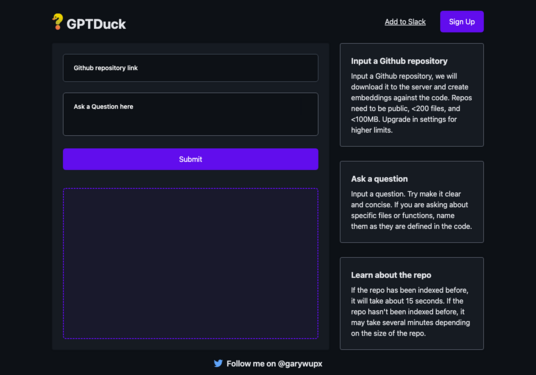
Task: Click the Sign Up button
Action: point(461,22)
